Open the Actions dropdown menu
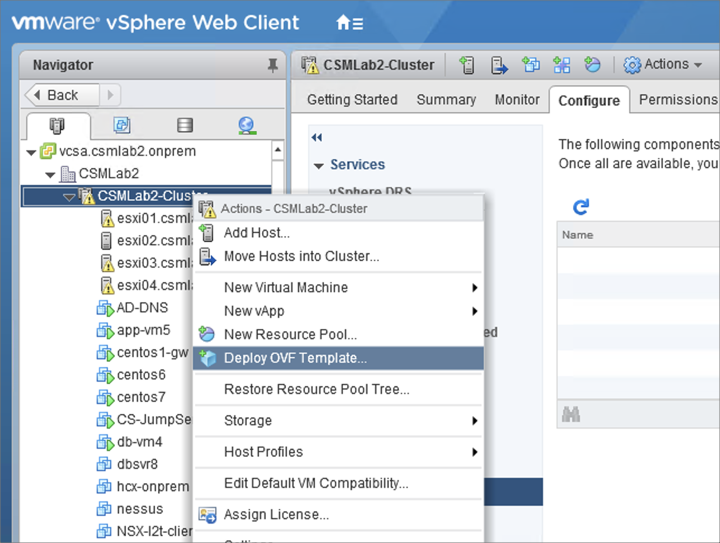Screen dimensions: 720x543 [x=663, y=65]
